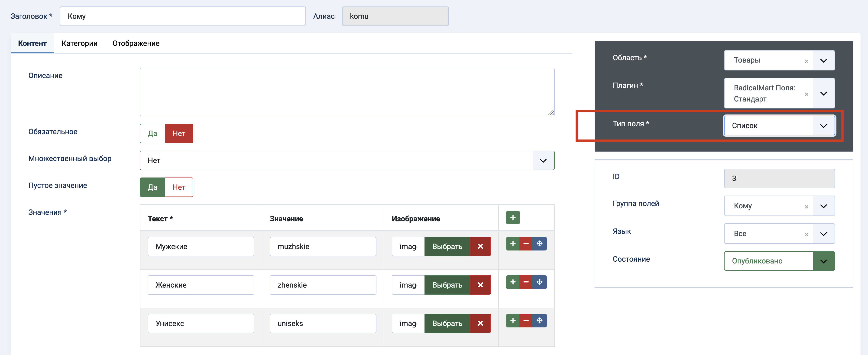Expand the Тип поля Список dropdown
Screen dimensions: 868x355
(779, 126)
